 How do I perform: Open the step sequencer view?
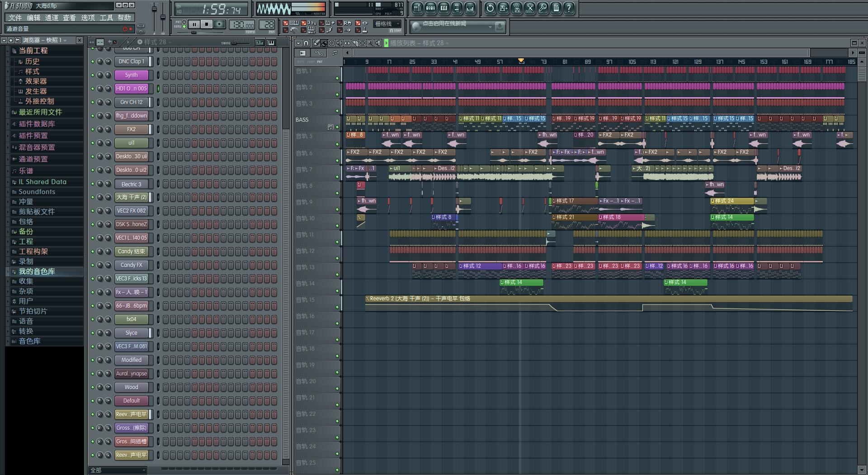point(430,8)
